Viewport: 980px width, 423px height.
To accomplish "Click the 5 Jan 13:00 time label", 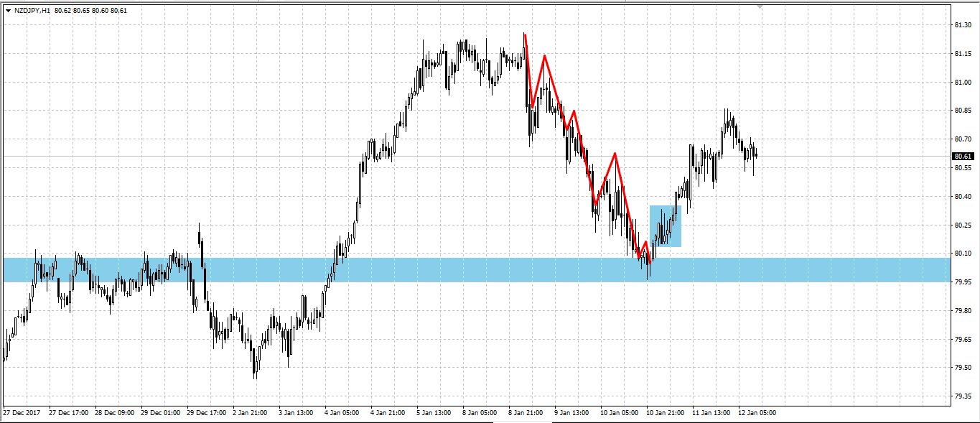I will pos(434,413).
